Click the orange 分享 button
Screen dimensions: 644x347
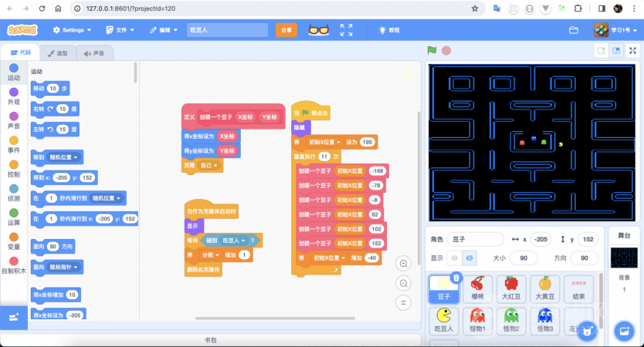(286, 30)
